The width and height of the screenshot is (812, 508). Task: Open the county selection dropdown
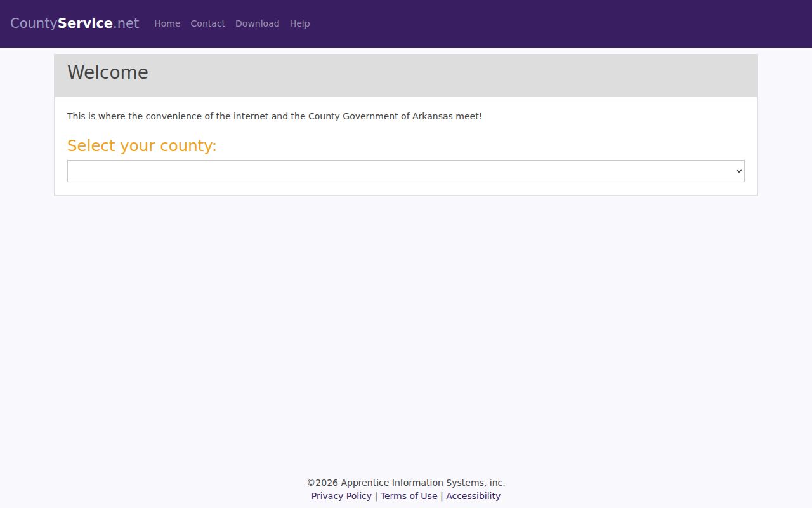(406, 171)
